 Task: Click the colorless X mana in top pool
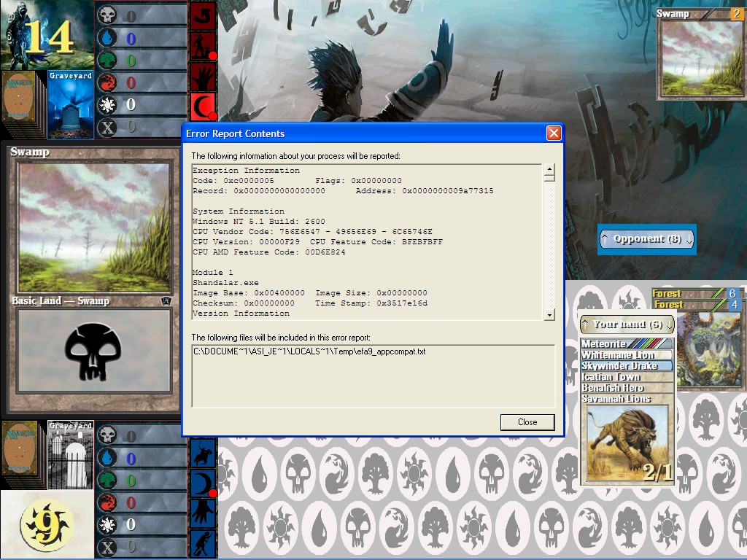(x=107, y=127)
